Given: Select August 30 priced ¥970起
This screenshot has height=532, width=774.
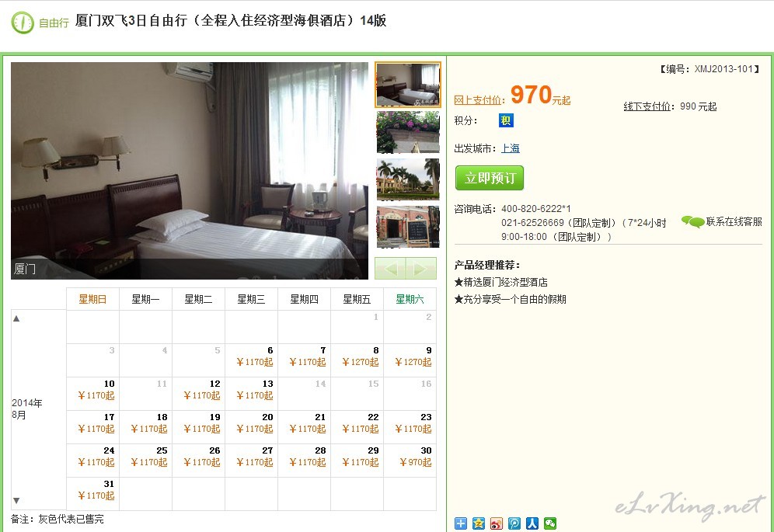Looking at the screenshot, I should click(x=410, y=457).
